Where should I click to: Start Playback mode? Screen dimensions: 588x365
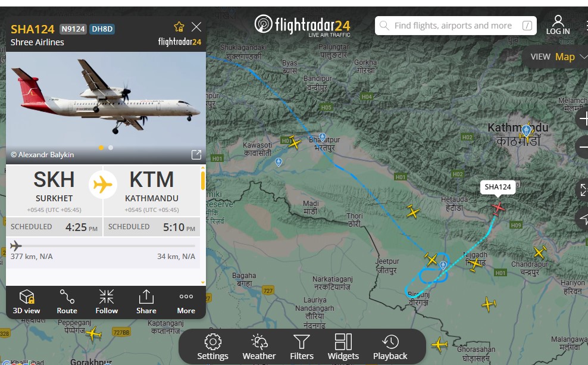pyautogui.click(x=390, y=347)
